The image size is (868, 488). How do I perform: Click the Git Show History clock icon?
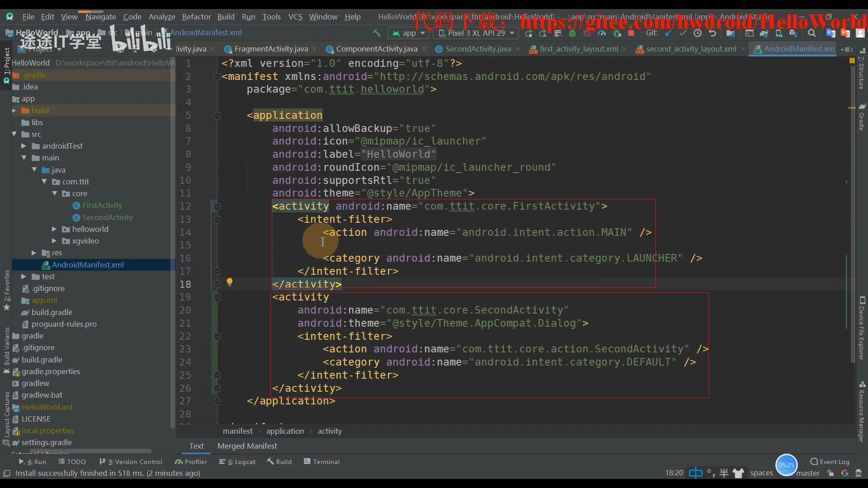point(698,33)
